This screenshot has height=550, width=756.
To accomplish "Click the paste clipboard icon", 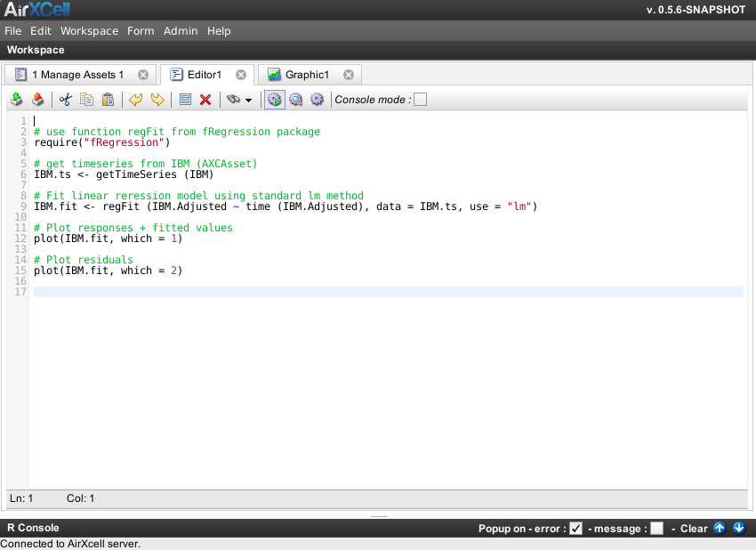I will click(108, 100).
